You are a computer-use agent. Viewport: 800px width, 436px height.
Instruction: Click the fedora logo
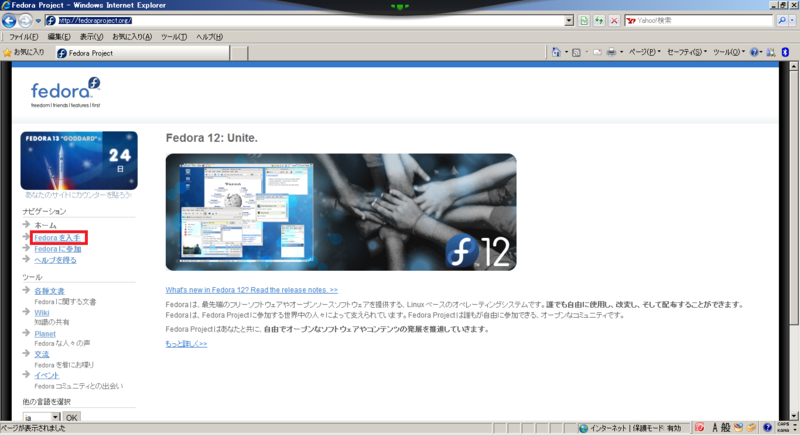point(66,92)
